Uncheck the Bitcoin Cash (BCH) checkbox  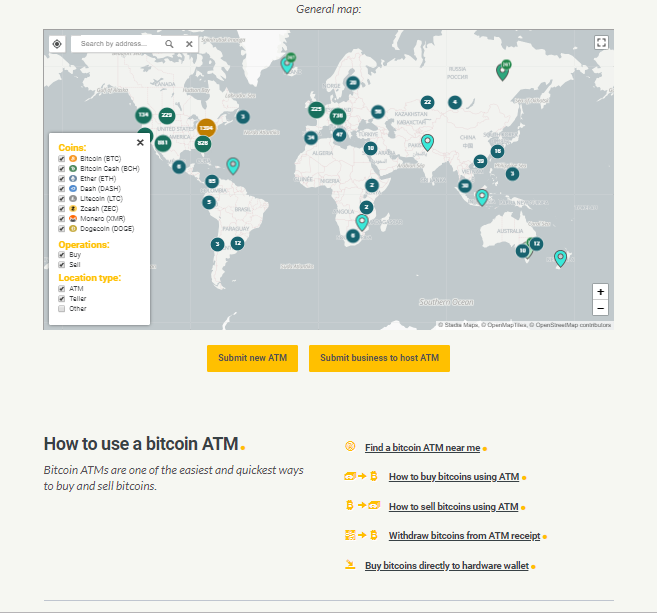(x=62, y=169)
